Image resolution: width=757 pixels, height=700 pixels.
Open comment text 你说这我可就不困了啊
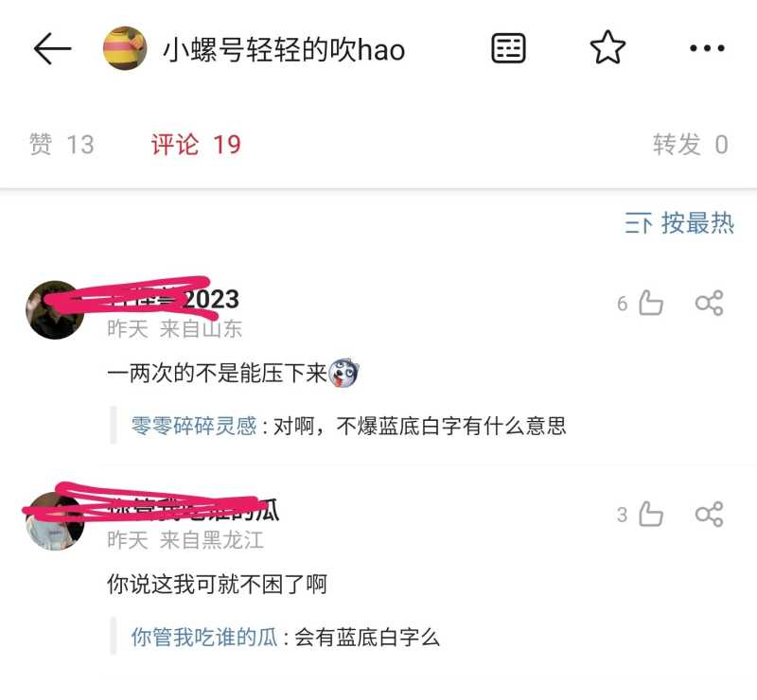[x=218, y=585]
